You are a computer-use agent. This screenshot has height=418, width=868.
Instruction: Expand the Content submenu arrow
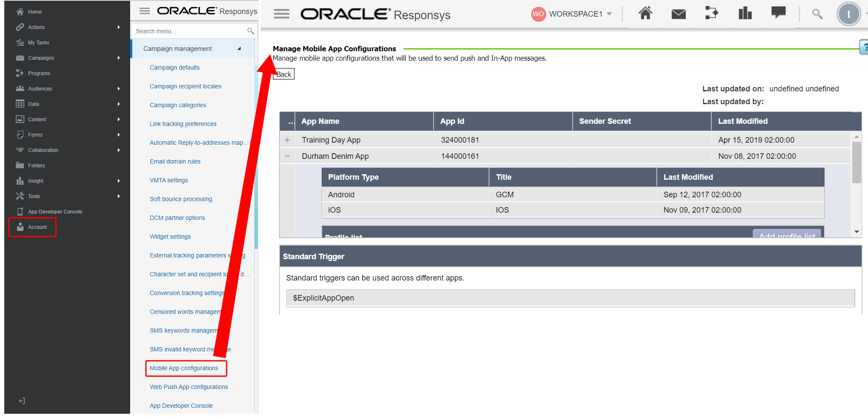coord(119,119)
